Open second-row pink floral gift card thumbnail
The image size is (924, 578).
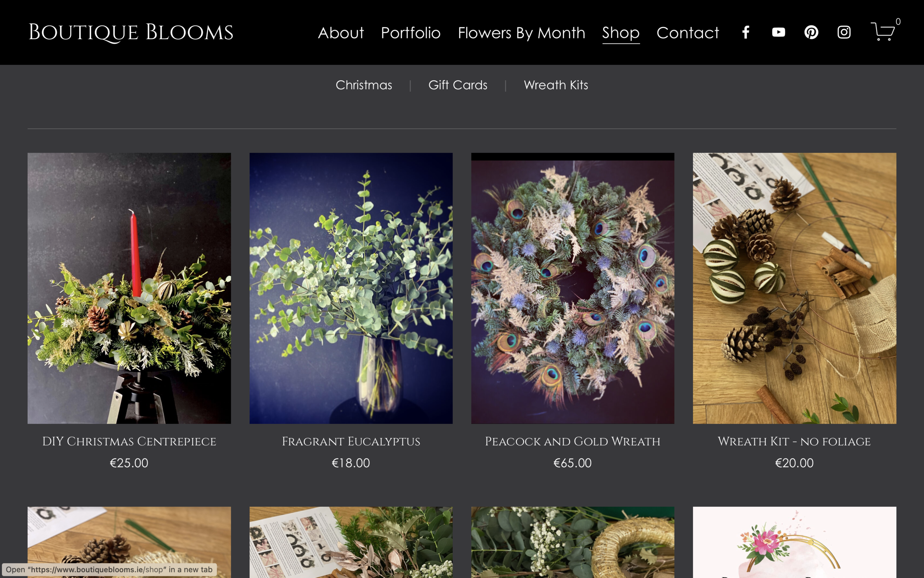(x=794, y=542)
